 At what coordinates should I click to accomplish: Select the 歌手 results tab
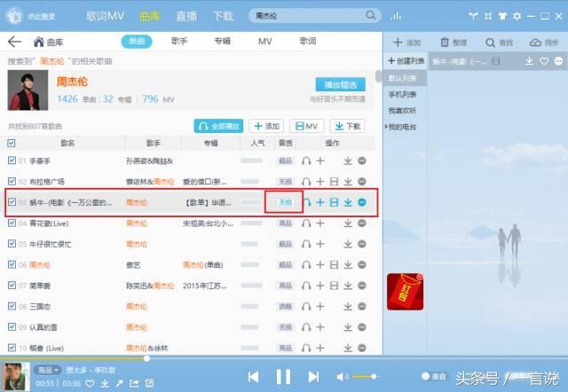coord(179,42)
